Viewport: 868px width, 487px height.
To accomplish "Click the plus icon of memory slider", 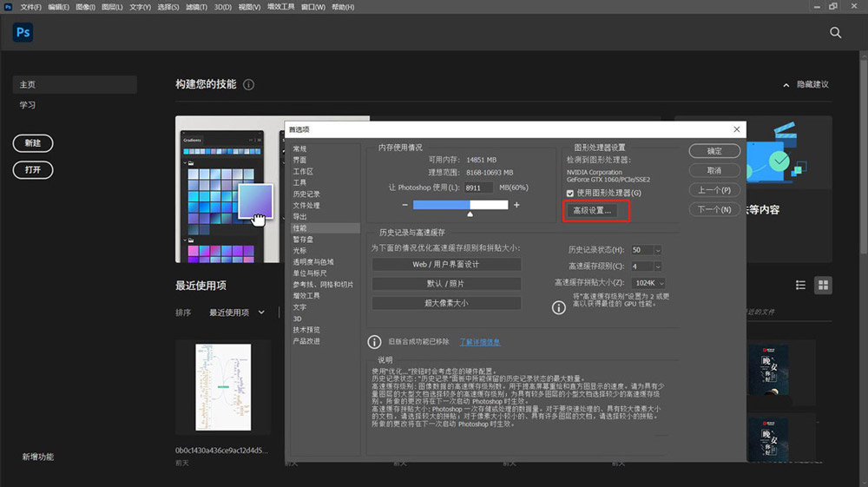I will [x=516, y=205].
